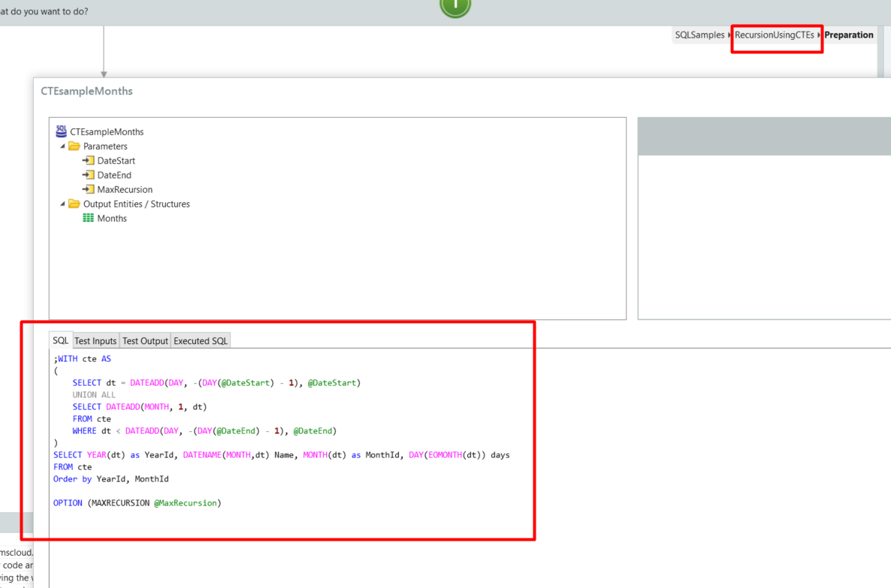Image resolution: width=891 pixels, height=588 pixels.
Task: Open the Test Inputs tab
Action: [x=95, y=341]
